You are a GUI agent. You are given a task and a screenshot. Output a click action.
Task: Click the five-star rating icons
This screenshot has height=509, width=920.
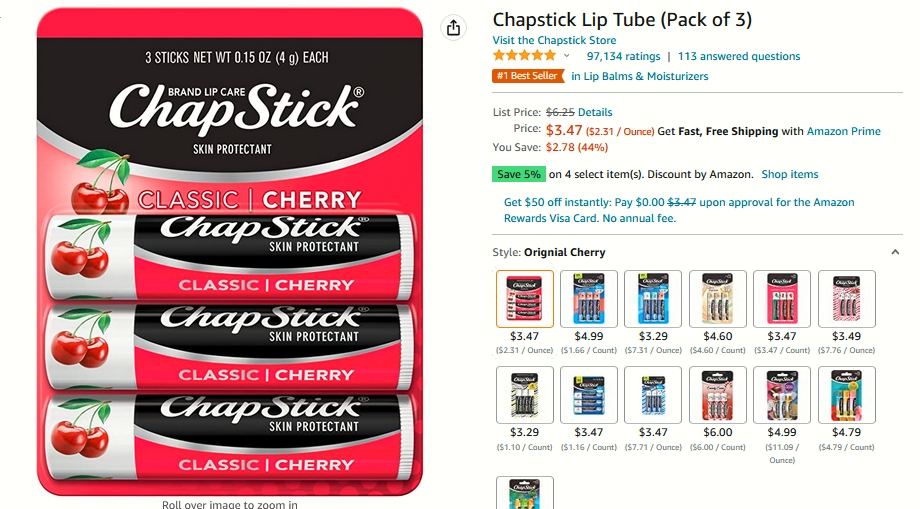(524, 56)
